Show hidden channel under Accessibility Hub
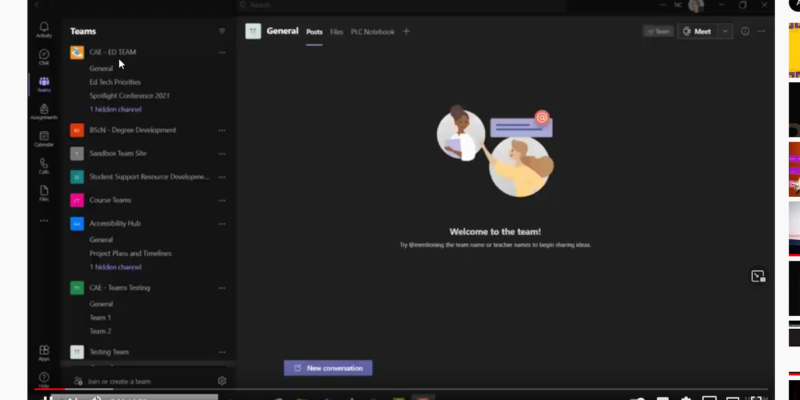 [x=116, y=267]
